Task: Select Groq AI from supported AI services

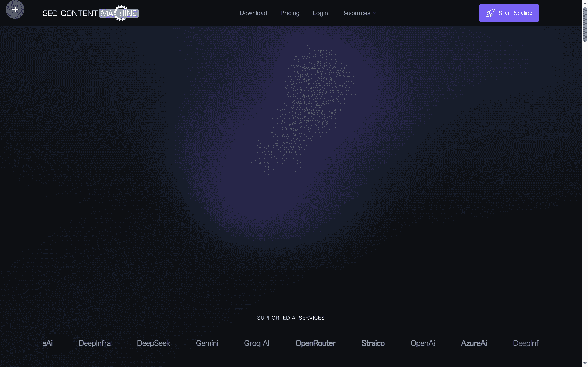Action: (257, 343)
